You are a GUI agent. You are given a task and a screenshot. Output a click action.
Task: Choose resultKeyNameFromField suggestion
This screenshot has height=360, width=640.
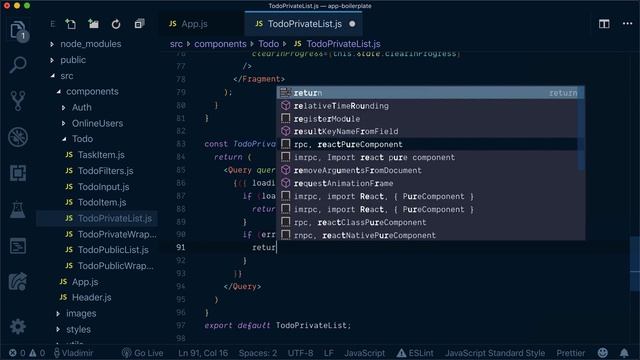[x=427, y=131]
